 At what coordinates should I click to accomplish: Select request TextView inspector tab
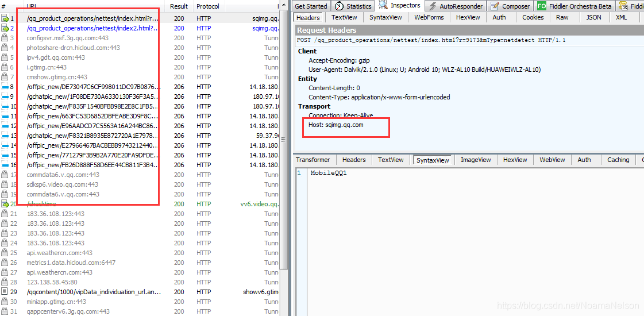(x=344, y=17)
